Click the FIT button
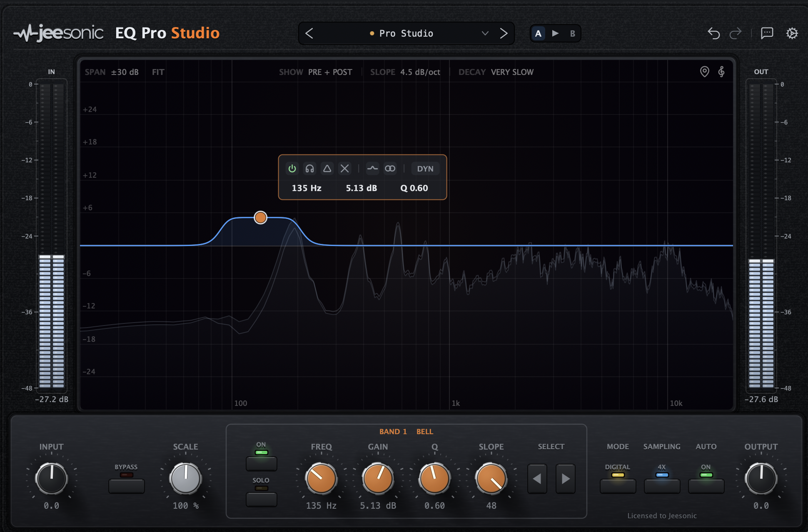 [158, 72]
